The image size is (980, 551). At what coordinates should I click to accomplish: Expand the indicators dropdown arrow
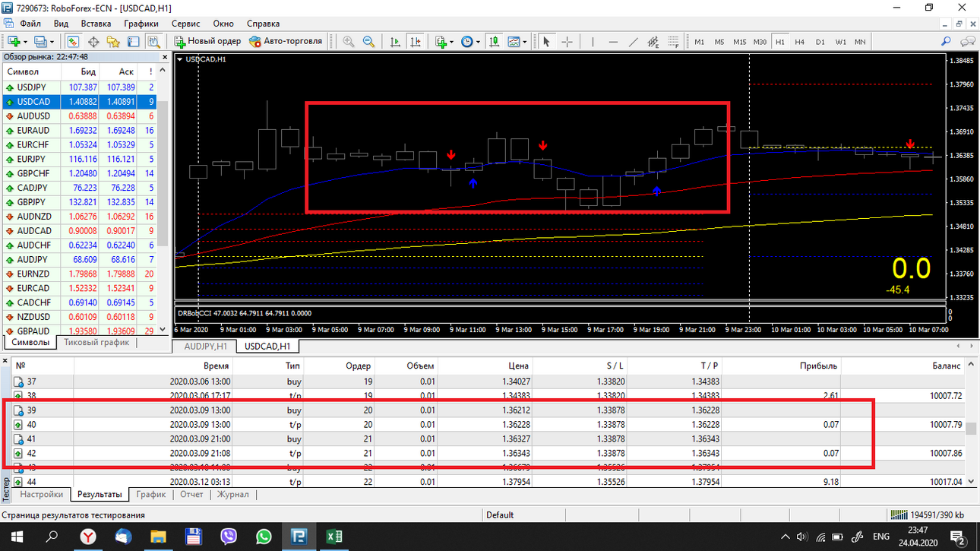pos(452,42)
